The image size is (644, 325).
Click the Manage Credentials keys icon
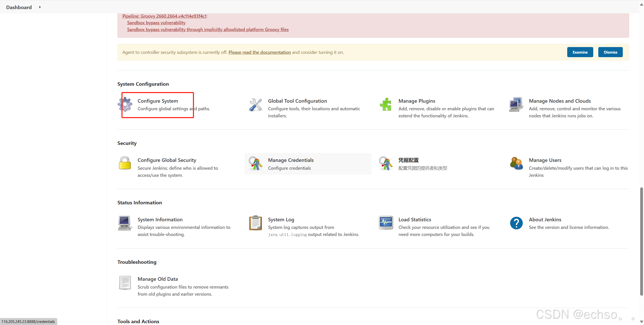255,163
